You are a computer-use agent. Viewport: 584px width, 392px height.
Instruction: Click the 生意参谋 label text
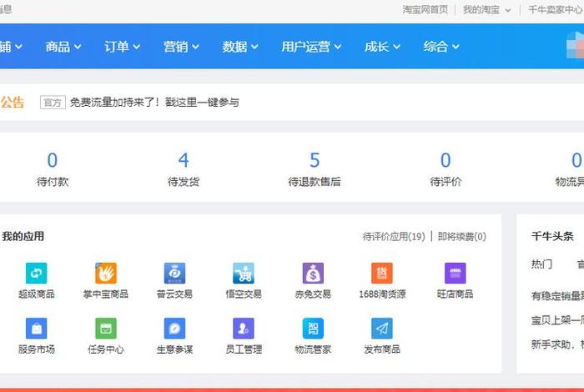pos(174,349)
